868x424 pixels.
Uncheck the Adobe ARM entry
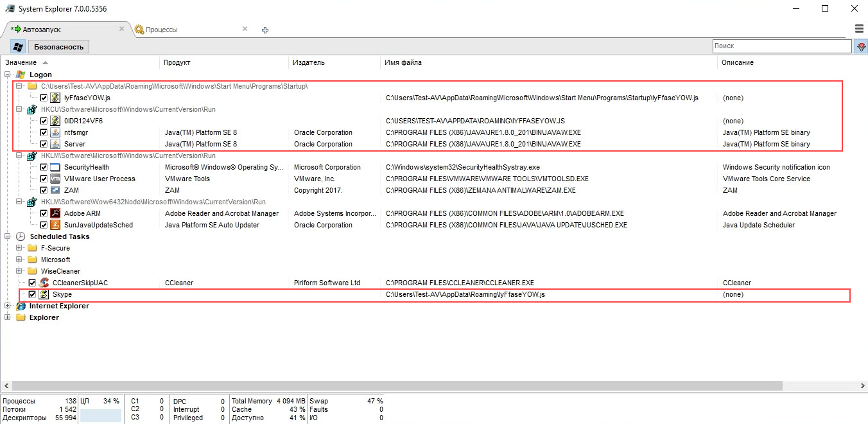[x=44, y=213]
